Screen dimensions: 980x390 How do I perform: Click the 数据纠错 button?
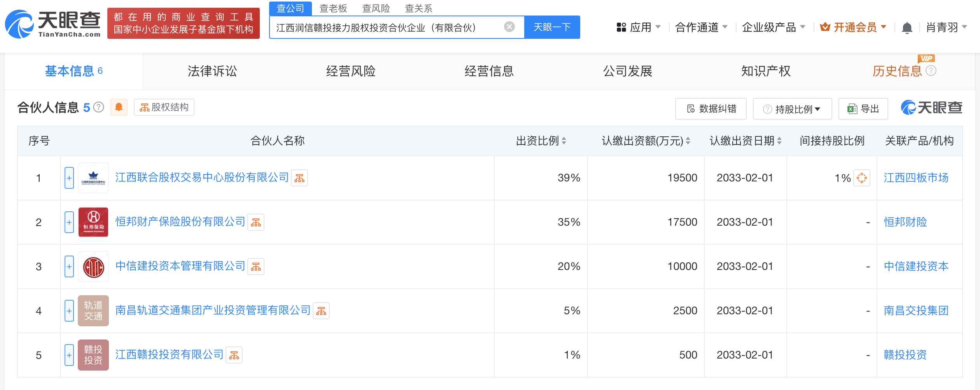[711, 109]
